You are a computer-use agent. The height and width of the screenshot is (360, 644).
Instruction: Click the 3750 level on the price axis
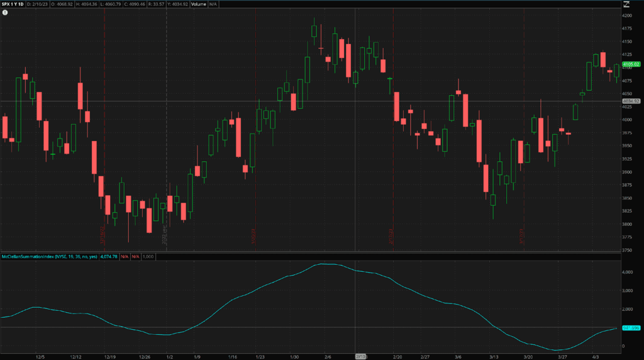tap(627, 250)
